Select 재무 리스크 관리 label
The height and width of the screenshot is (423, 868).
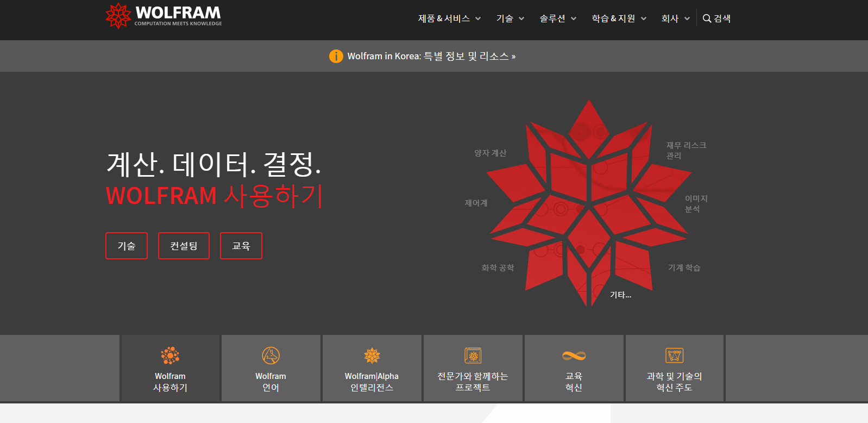pyautogui.click(x=686, y=151)
